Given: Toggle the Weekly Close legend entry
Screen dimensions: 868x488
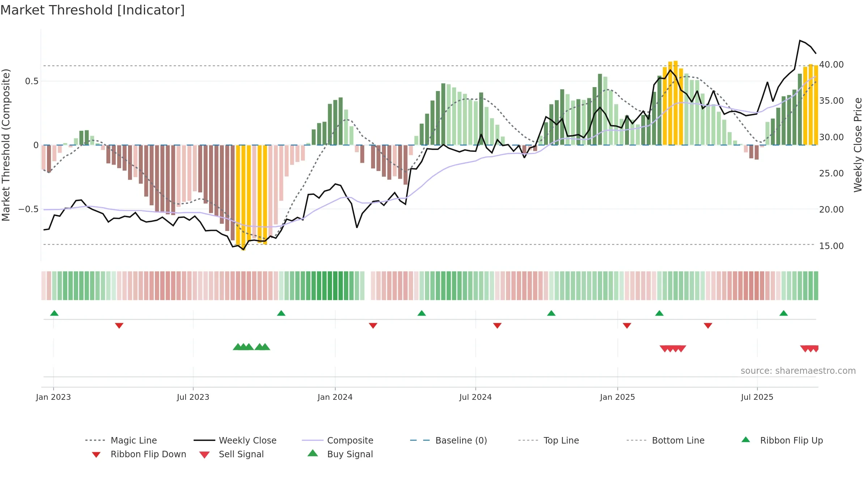Looking at the screenshot, I should [235, 440].
